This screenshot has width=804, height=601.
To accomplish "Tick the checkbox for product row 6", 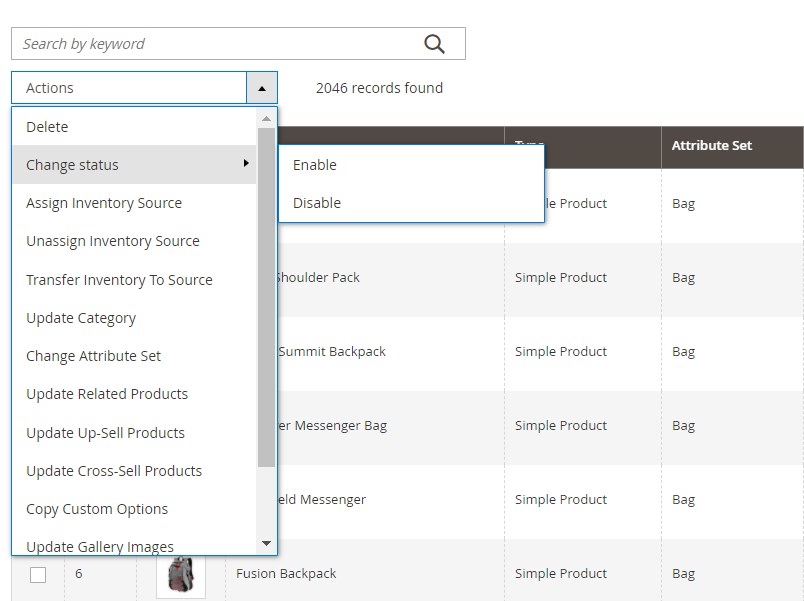I will (x=38, y=575).
